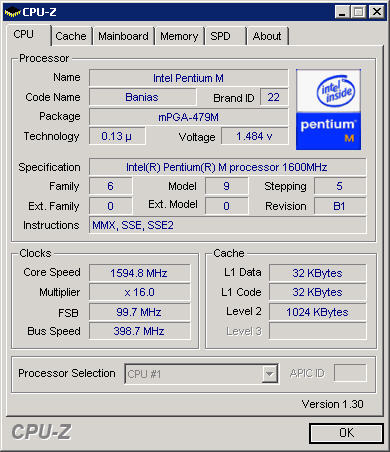Screen dimensions: 390x452
Task: Click the Version 1.30 text
Action: point(332,404)
